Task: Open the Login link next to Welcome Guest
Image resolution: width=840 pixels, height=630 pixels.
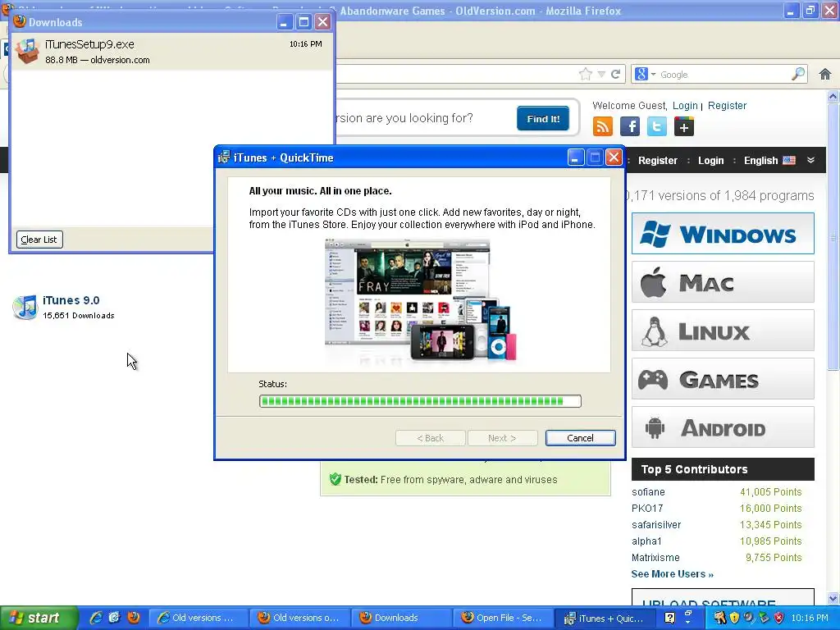Action: pyautogui.click(x=685, y=106)
